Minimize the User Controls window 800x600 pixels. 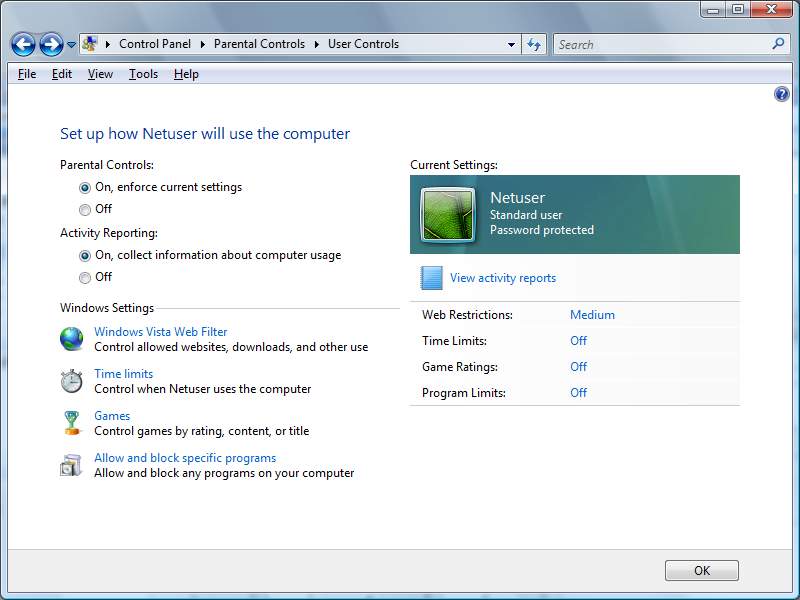point(713,10)
